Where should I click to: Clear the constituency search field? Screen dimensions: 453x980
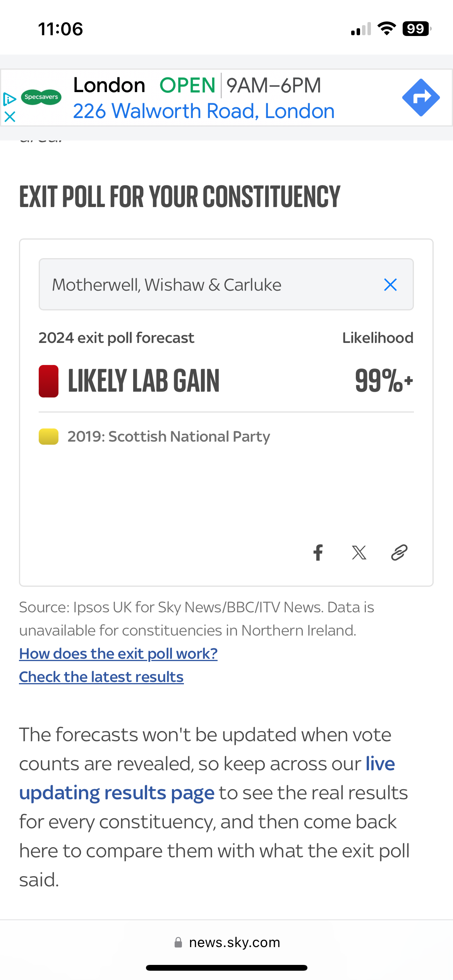click(390, 284)
